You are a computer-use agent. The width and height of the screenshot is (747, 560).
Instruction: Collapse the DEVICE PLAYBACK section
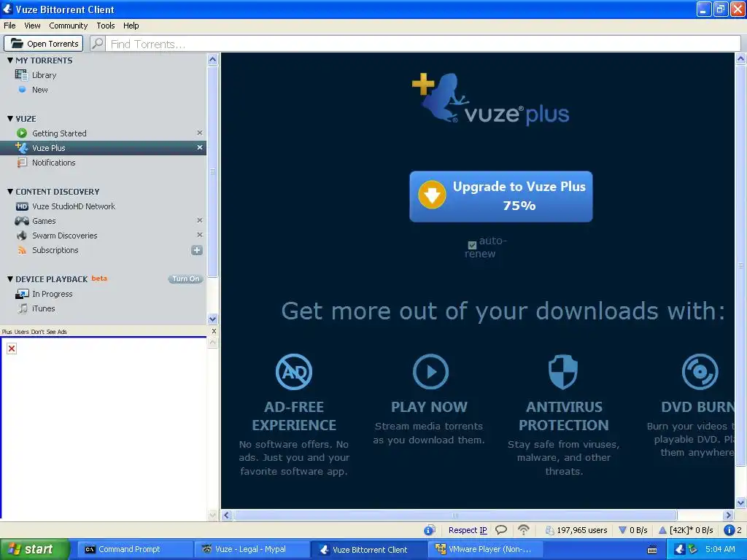tap(10, 279)
